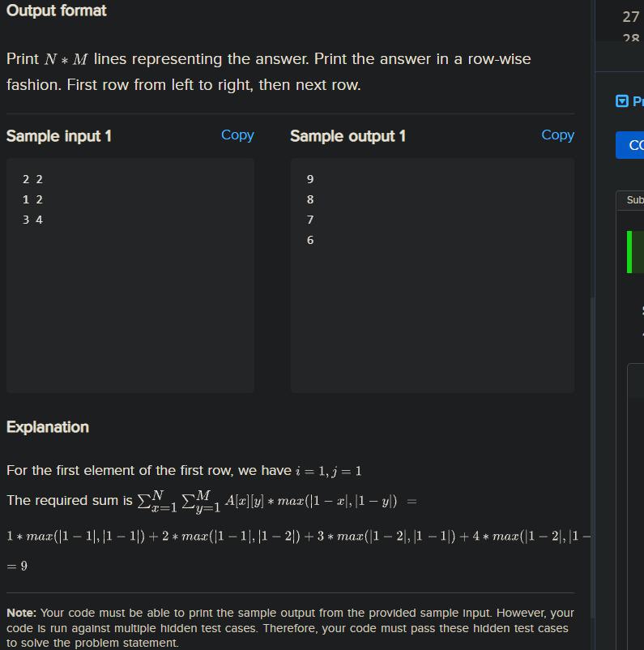644x650 pixels.
Task: Click the value 9 in sample output
Action: pyautogui.click(x=310, y=179)
